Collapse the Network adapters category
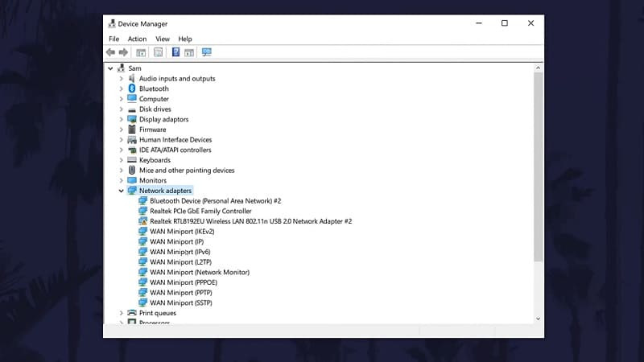 point(122,191)
